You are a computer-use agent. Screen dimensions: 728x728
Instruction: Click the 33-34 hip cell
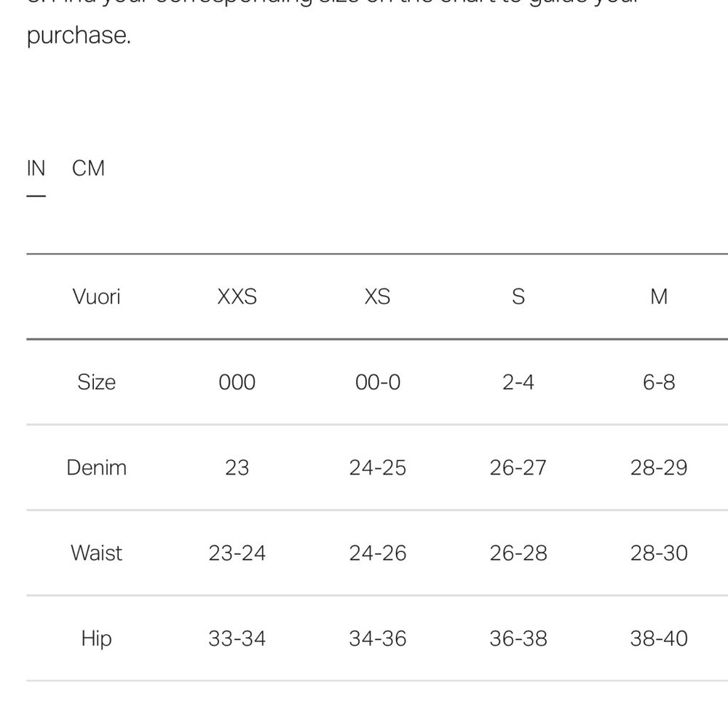click(x=237, y=639)
